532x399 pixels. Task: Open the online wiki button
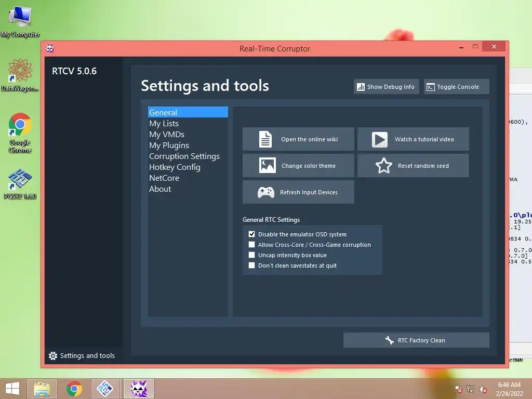[x=298, y=139]
